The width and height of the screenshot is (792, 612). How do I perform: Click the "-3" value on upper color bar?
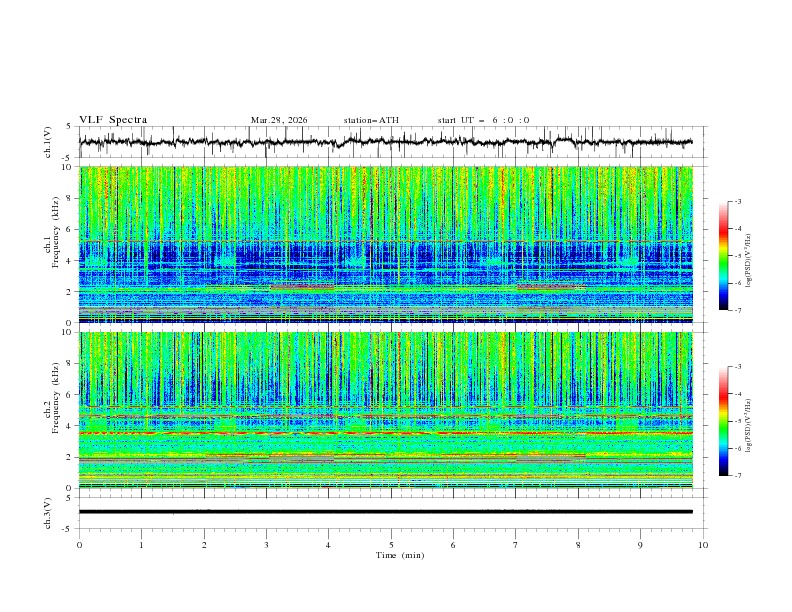pos(737,201)
